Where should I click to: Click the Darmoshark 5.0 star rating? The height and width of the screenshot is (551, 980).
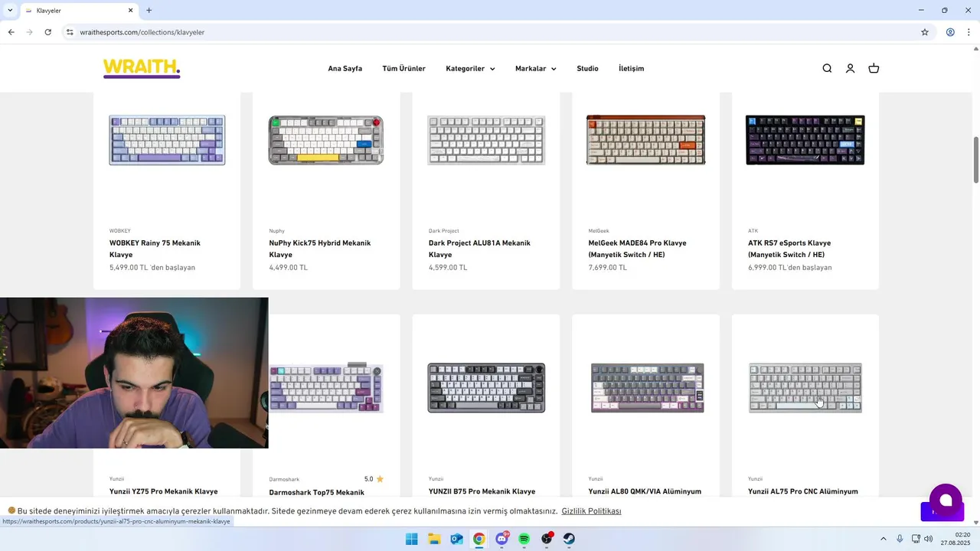click(374, 479)
